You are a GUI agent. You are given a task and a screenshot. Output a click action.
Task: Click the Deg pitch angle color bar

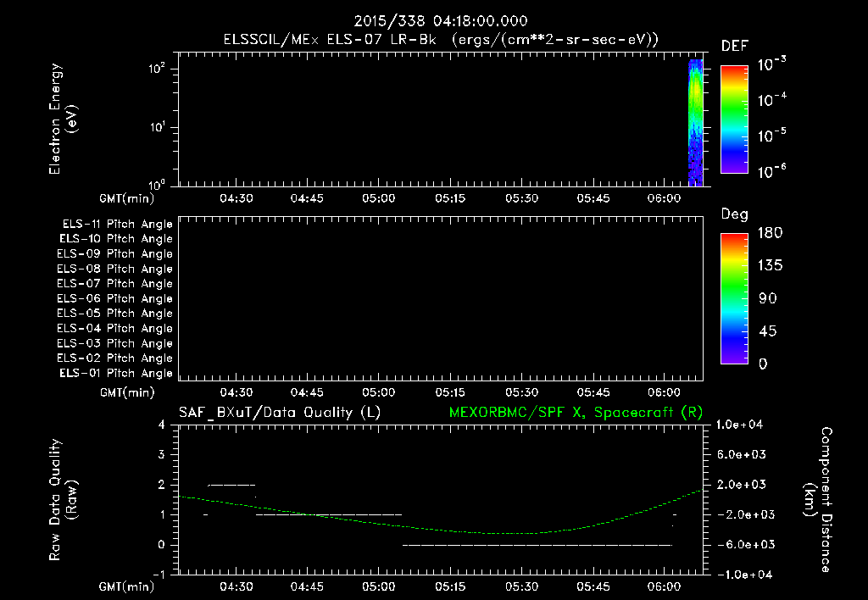coord(734,298)
